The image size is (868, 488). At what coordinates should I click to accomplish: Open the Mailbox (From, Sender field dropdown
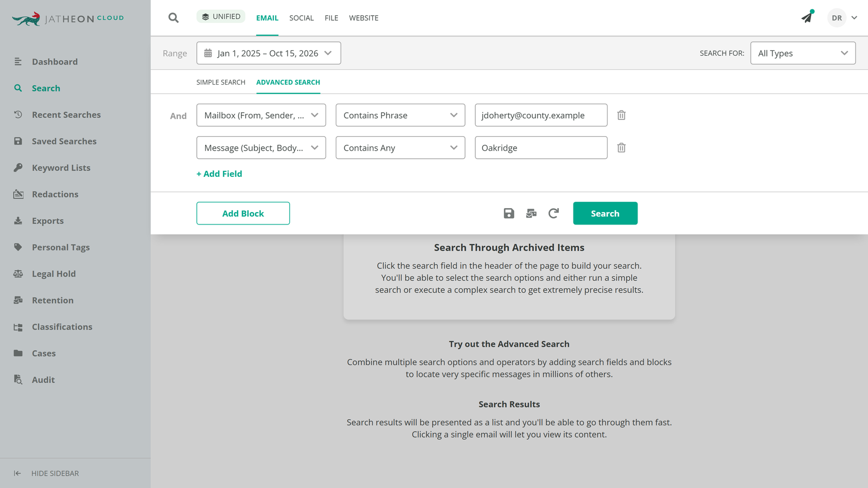pyautogui.click(x=261, y=115)
